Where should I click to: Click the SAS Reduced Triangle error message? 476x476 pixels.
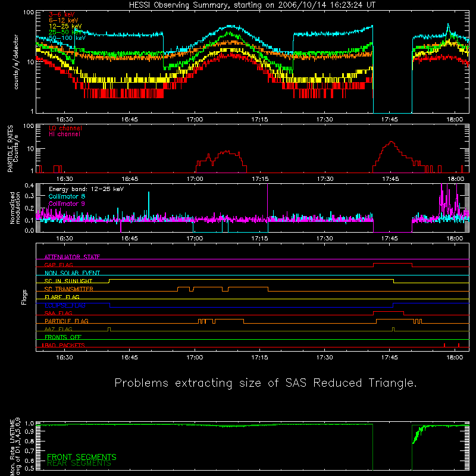pyautogui.click(x=265, y=383)
